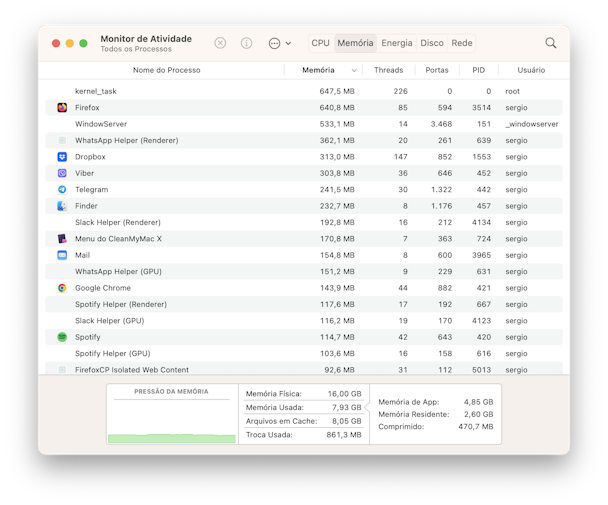Viewport: 608px width, 505px height.
Task: Sort by Nome do Processo column header
Action: point(166,70)
